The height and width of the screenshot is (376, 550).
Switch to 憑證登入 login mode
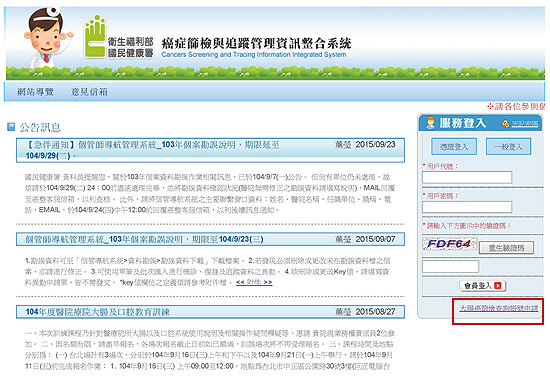[454, 147]
